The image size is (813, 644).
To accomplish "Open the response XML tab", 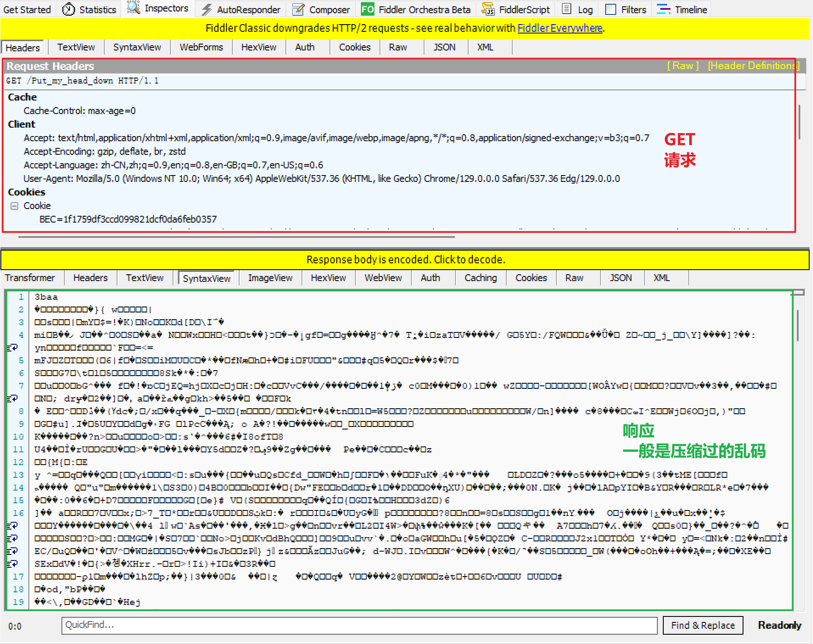I will pyautogui.click(x=662, y=278).
